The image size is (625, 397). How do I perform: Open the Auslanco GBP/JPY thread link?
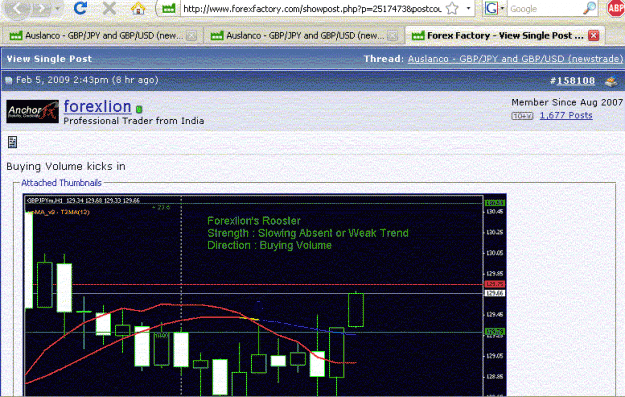(x=515, y=59)
